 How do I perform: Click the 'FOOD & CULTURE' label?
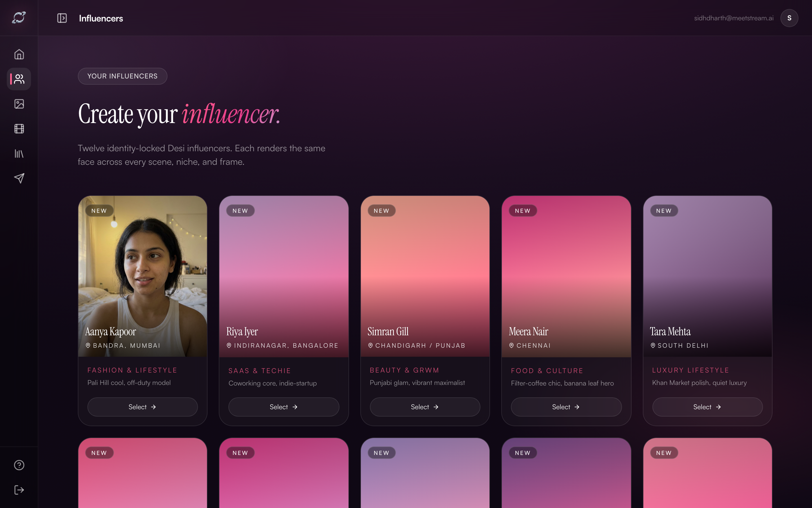[547, 371]
